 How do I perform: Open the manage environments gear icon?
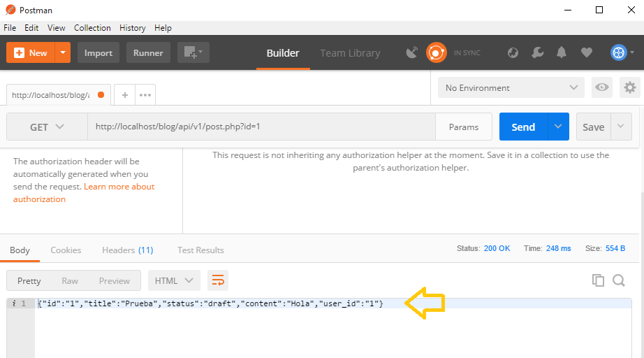tap(629, 87)
